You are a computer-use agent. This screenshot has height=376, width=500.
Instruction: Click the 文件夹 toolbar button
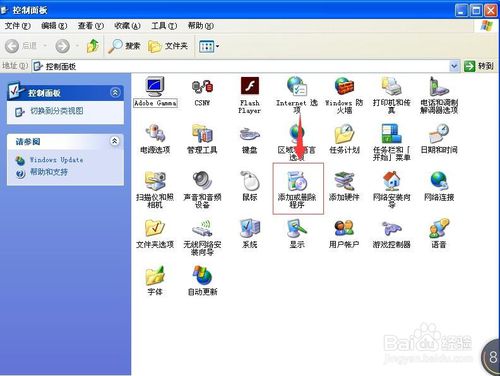pyautogui.click(x=168, y=46)
